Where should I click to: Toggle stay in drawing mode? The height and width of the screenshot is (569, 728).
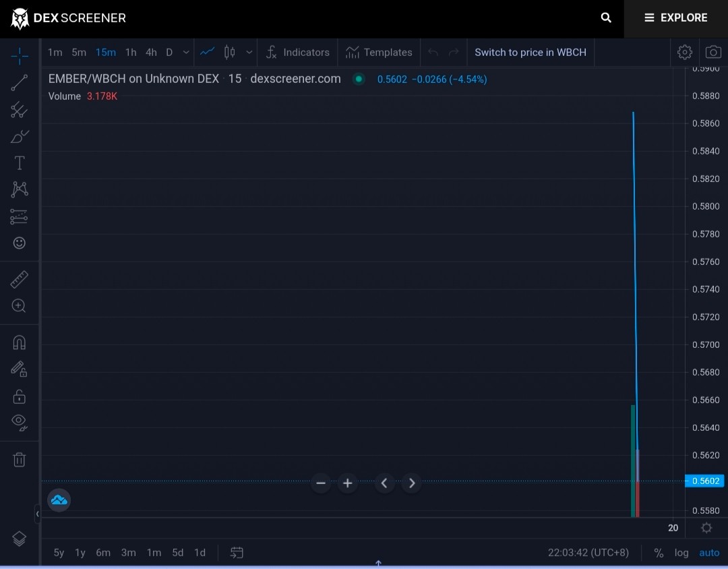[x=20, y=369]
